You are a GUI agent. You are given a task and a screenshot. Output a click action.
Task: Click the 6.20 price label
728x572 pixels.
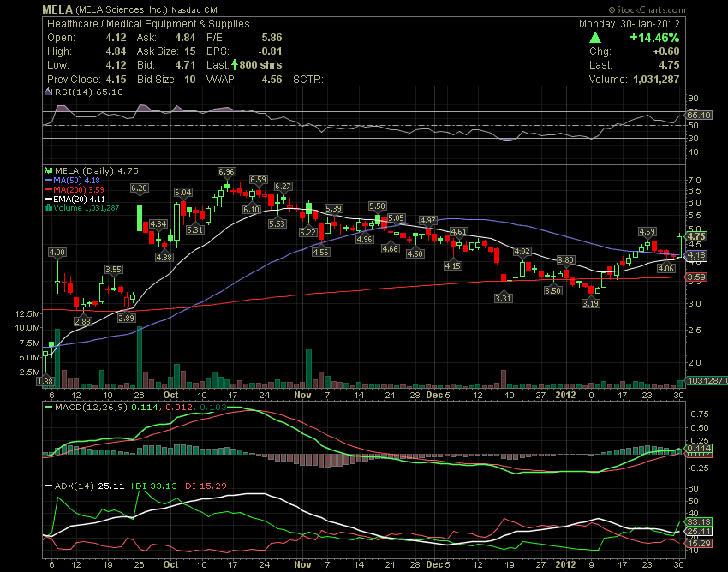click(x=139, y=188)
